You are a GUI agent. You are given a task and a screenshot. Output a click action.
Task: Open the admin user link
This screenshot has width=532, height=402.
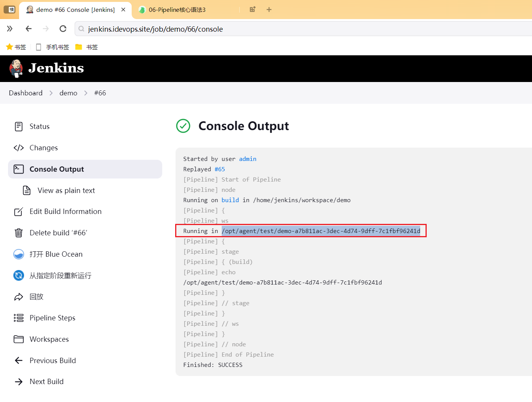[x=248, y=159]
